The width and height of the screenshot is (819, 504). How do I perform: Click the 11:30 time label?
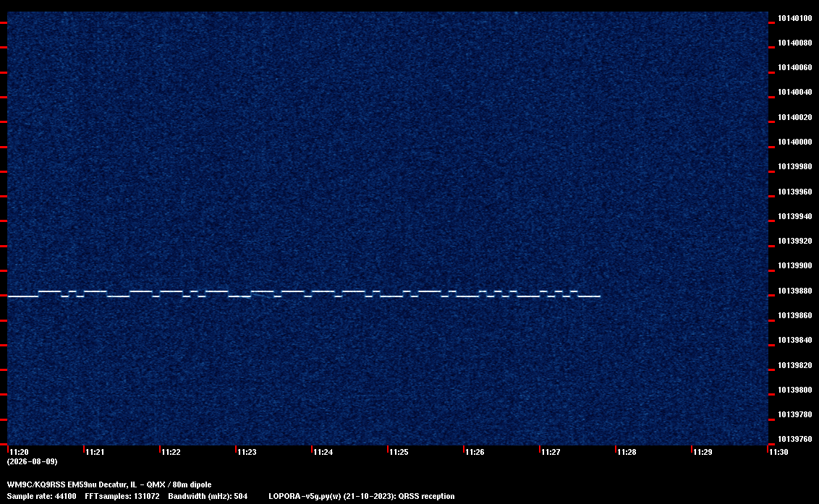pyautogui.click(x=778, y=452)
